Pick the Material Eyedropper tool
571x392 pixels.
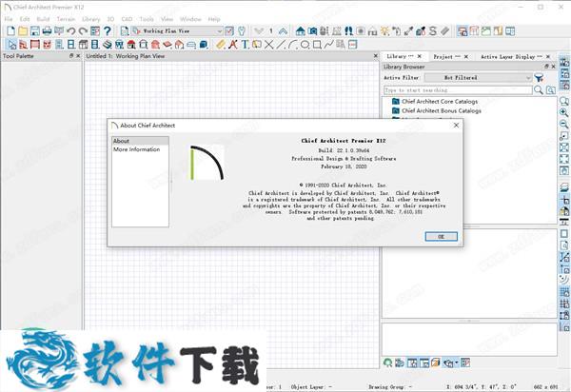click(x=408, y=31)
